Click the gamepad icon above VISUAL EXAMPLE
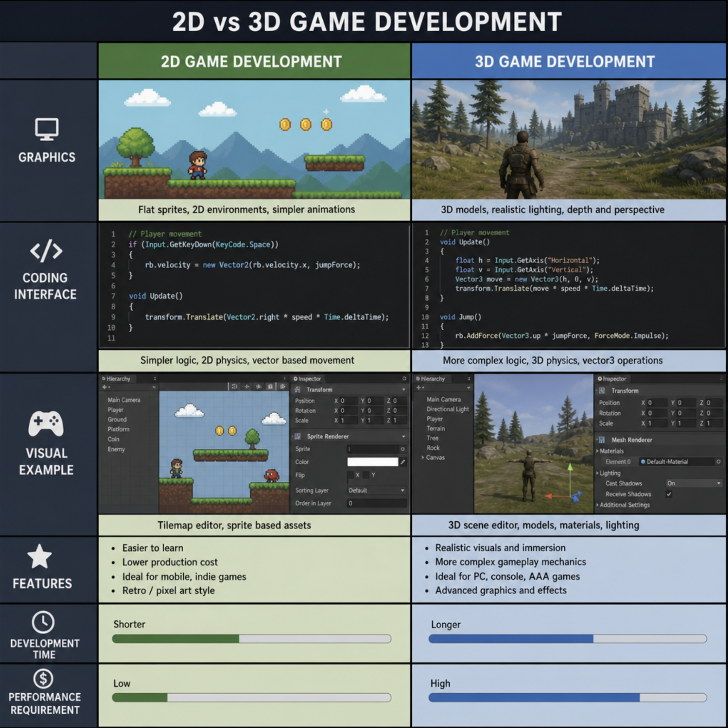Image resolution: width=728 pixels, height=728 pixels. 46,424
